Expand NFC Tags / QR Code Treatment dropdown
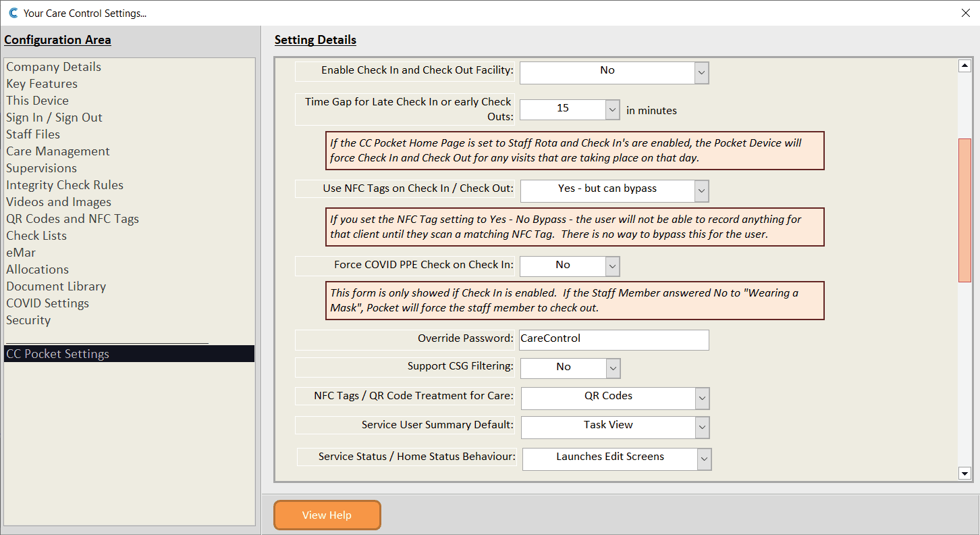Image resolution: width=980 pixels, height=535 pixels. click(x=702, y=399)
